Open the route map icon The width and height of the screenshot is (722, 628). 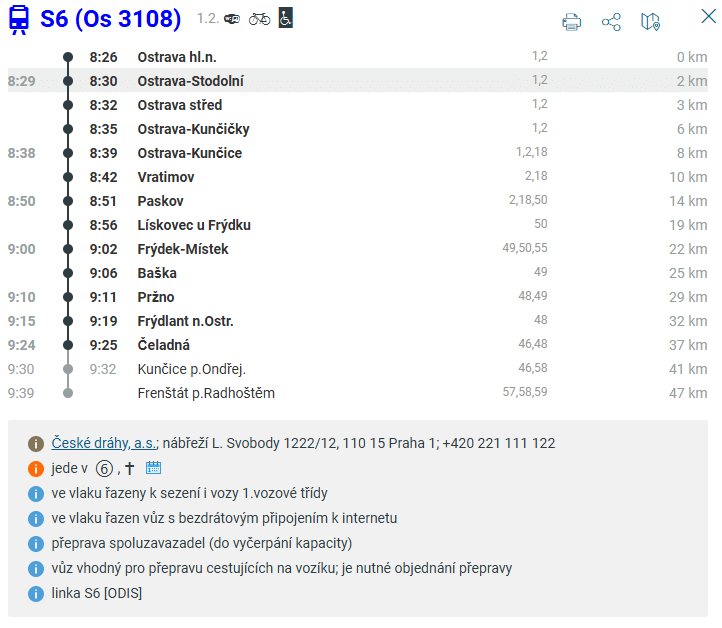[651, 21]
